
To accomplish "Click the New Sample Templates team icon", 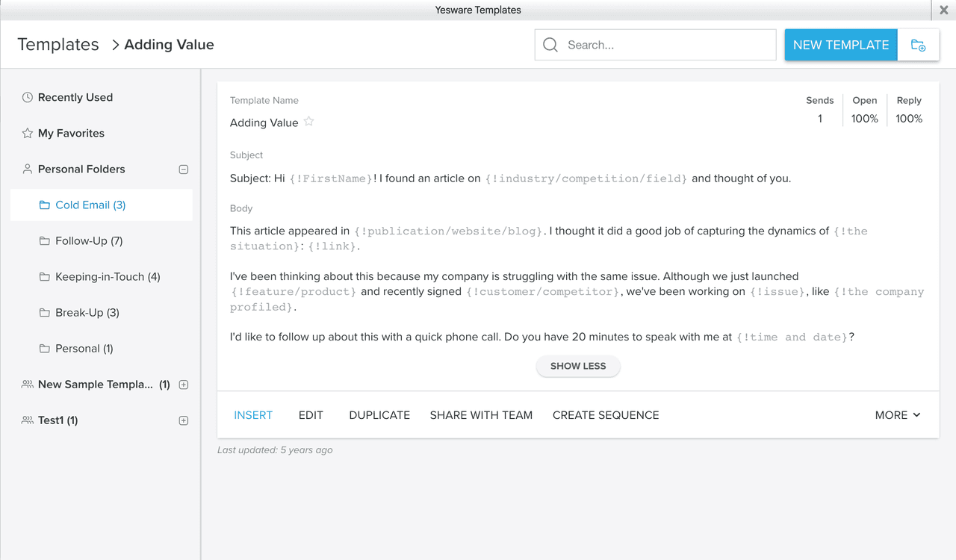I will (28, 385).
